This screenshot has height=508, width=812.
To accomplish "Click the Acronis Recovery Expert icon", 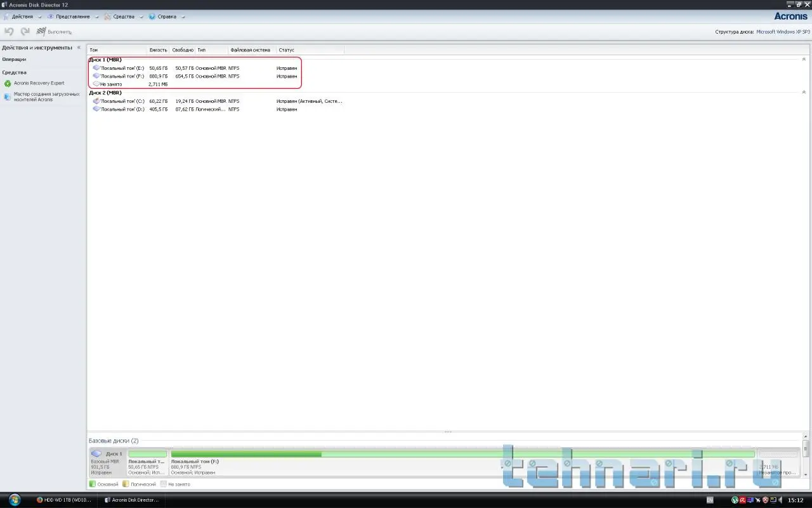I will (x=8, y=83).
